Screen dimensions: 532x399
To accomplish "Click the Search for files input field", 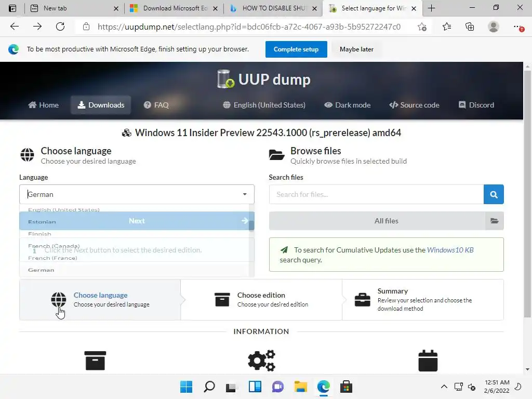I will click(376, 194).
